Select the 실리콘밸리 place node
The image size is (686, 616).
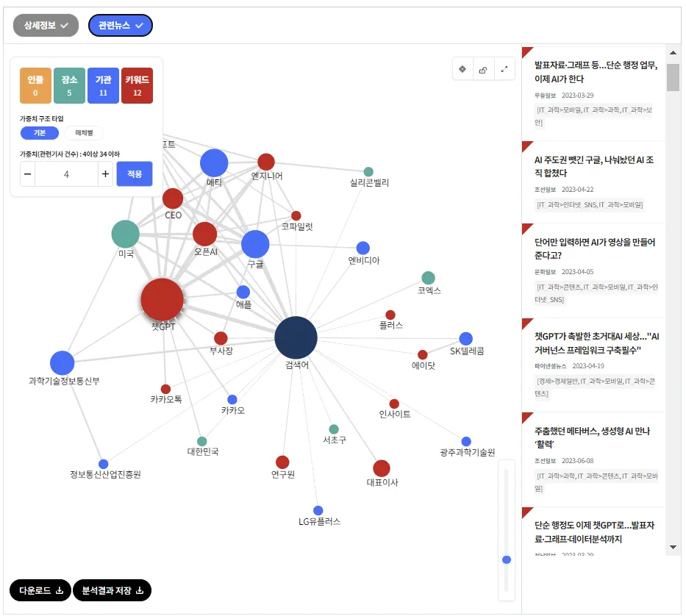[x=369, y=171]
